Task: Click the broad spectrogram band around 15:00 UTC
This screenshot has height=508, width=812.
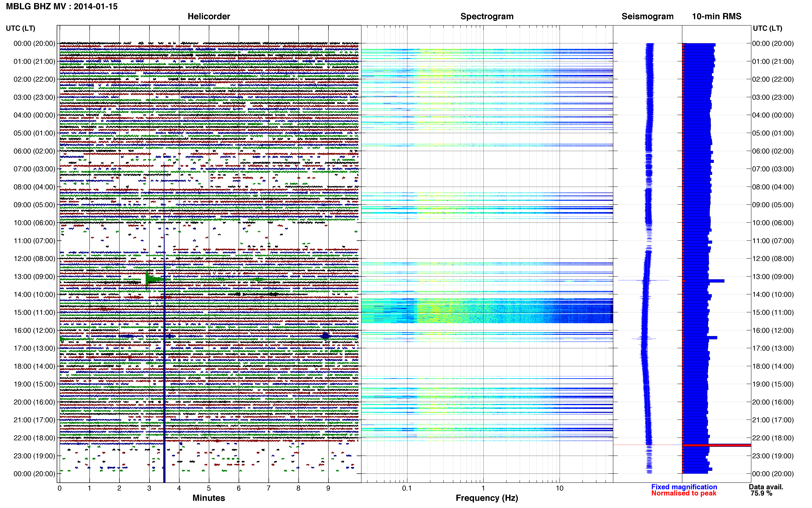Action: (x=487, y=311)
